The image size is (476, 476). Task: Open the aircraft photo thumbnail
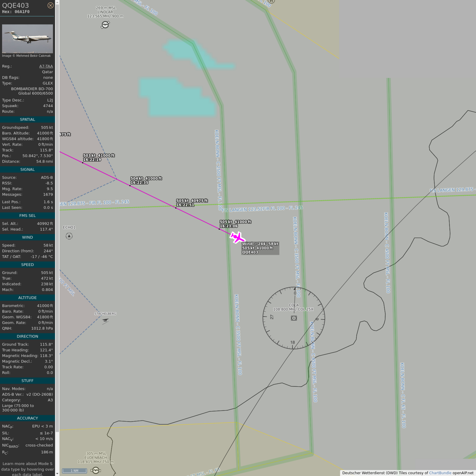coord(27,39)
